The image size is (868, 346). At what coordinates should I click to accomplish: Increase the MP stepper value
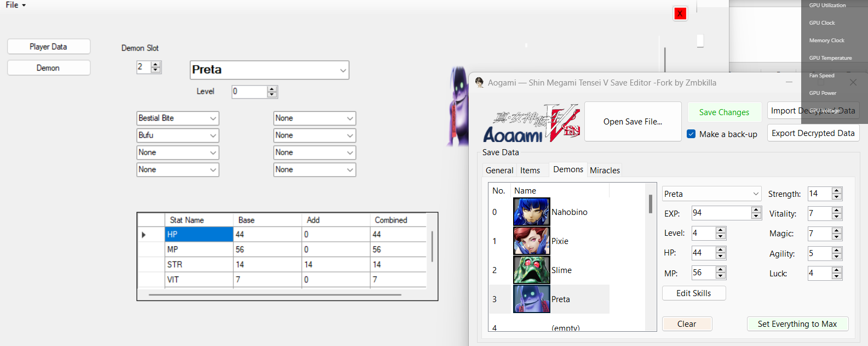click(721, 269)
